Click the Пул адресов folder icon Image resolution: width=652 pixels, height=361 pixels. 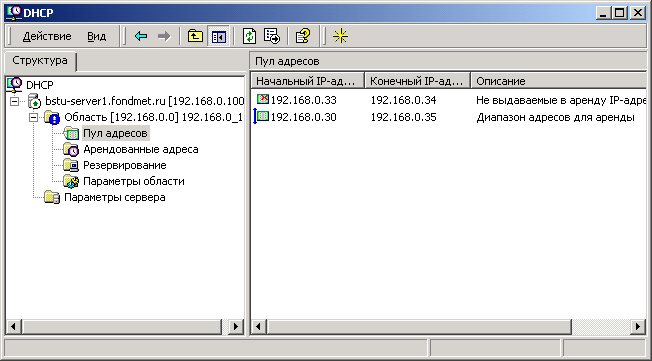click(71, 134)
